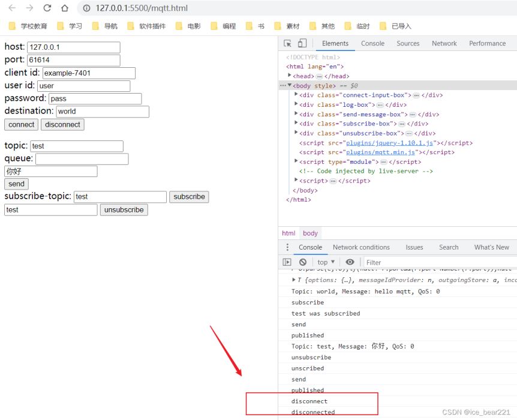Click the live expression eye icon

pyautogui.click(x=350, y=262)
